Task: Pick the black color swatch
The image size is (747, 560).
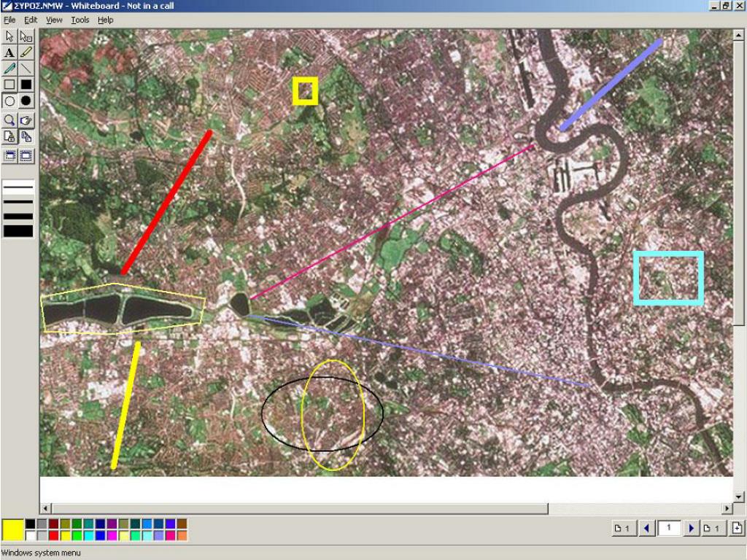Action: pos(31,524)
